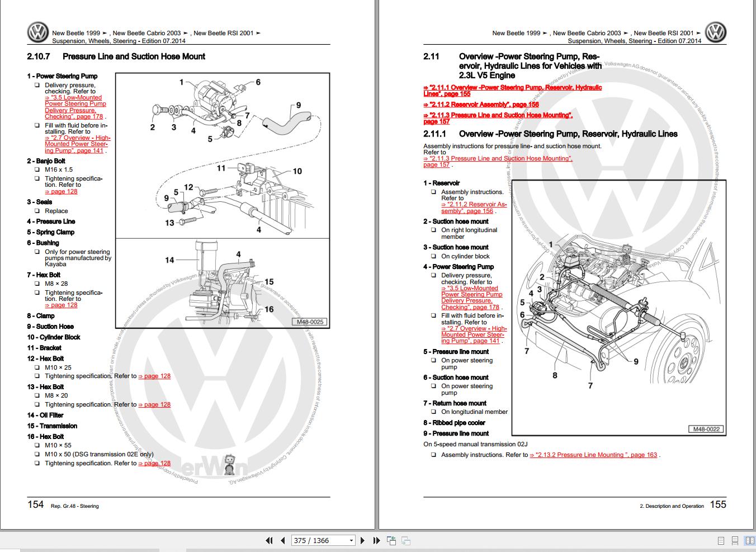Follow 2.11.3 link below Assembly instructions text
756x552 pixels.
(x=498, y=162)
